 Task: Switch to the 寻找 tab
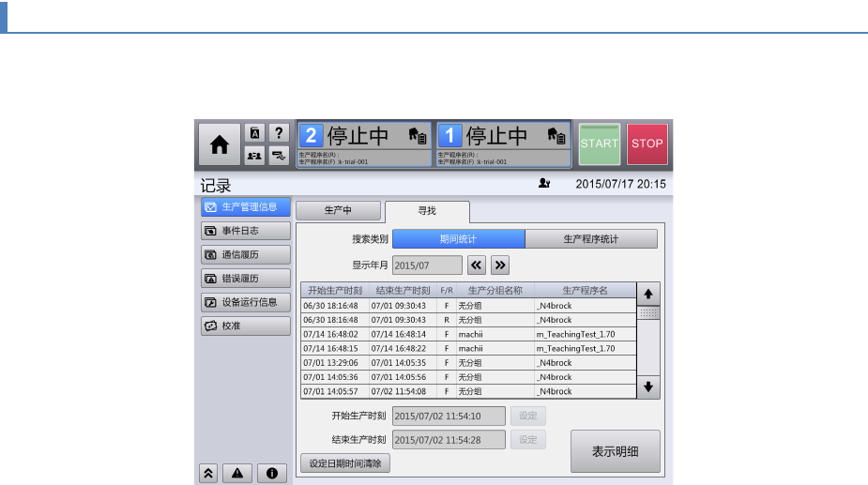click(427, 211)
